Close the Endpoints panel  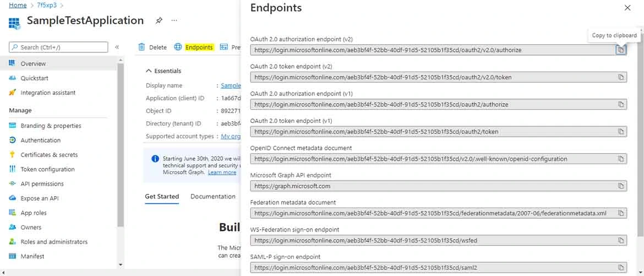point(627,8)
